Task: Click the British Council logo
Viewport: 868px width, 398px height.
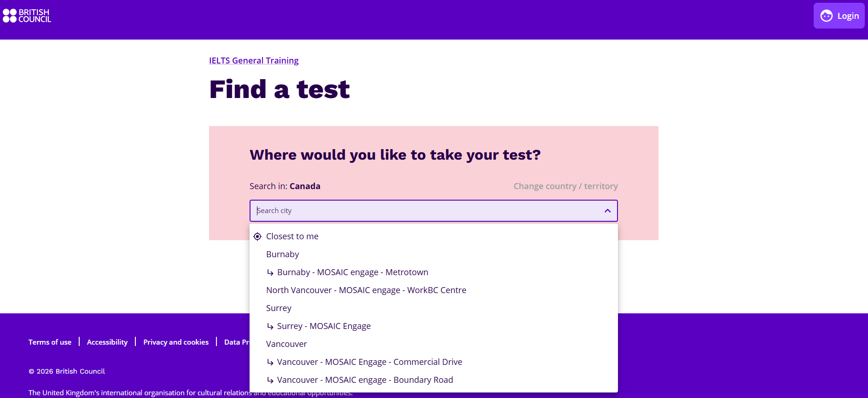Action: [x=27, y=16]
